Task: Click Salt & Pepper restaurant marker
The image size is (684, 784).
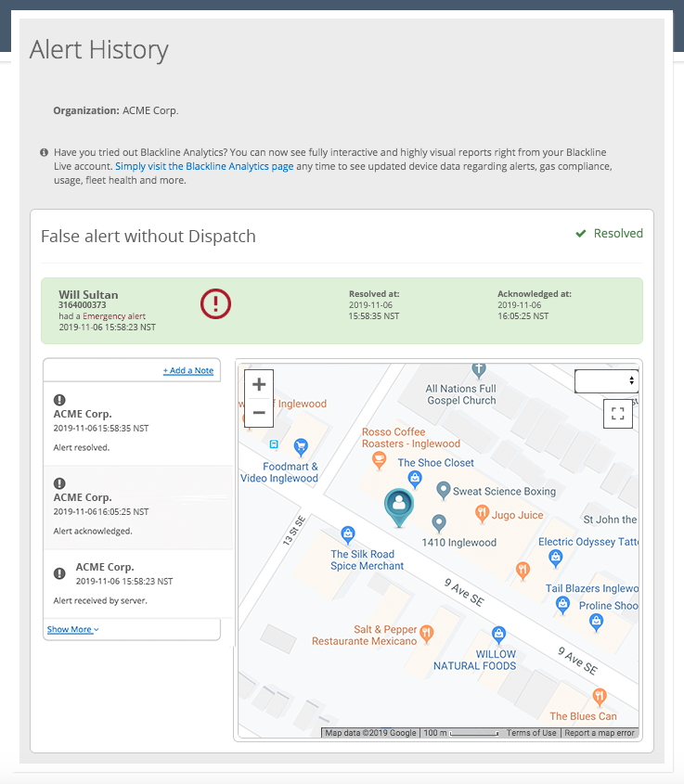Action: (426, 634)
